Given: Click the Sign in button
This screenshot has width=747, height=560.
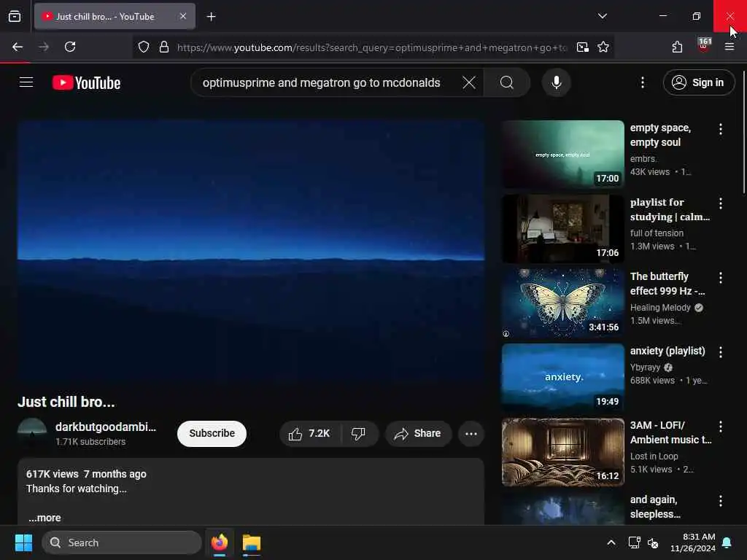Looking at the screenshot, I should 698,82.
